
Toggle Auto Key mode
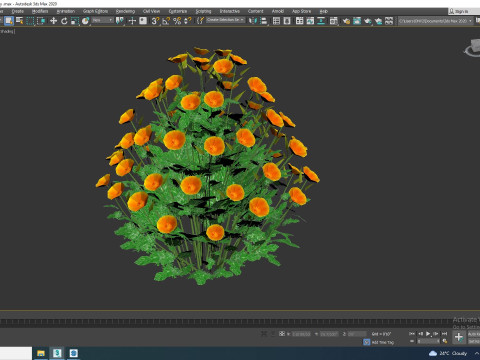(474, 334)
